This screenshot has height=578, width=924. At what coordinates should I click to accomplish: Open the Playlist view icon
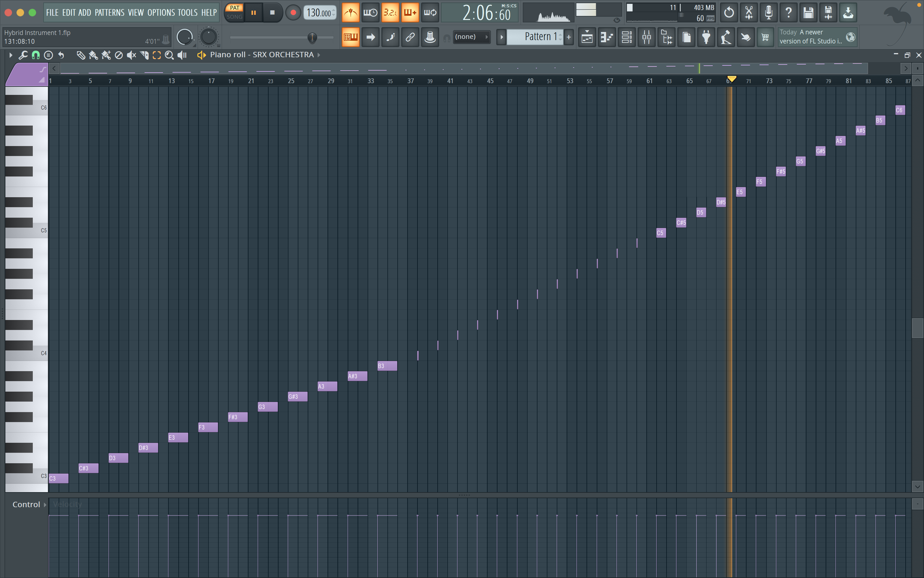click(587, 37)
